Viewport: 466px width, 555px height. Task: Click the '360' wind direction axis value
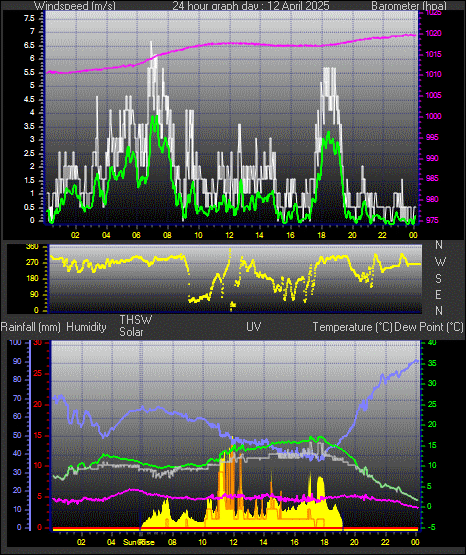[x=33, y=247]
